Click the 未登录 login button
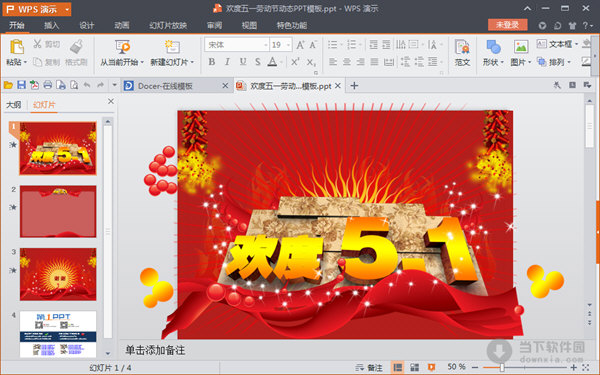Image resolution: width=600 pixels, height=375 pixels. [507, 25]
